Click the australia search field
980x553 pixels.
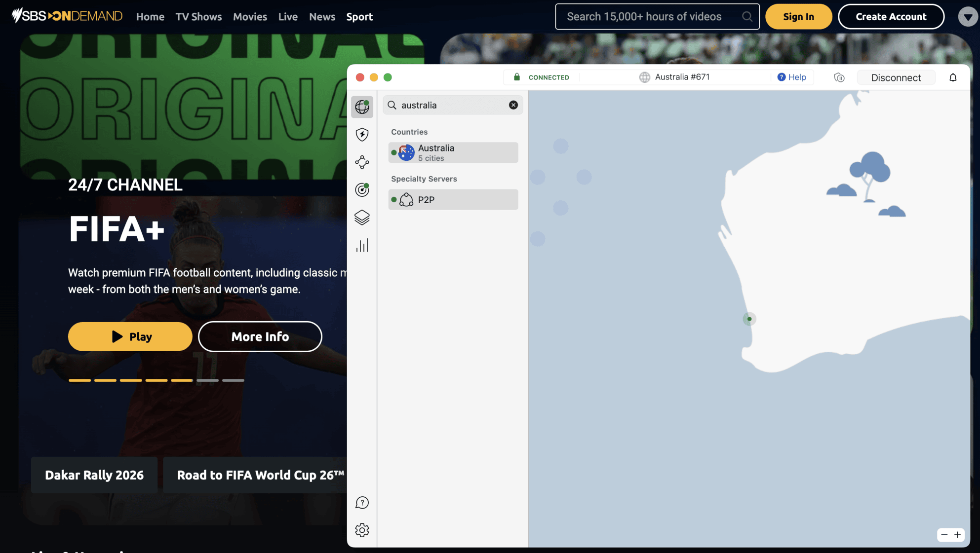pos(453,105)
